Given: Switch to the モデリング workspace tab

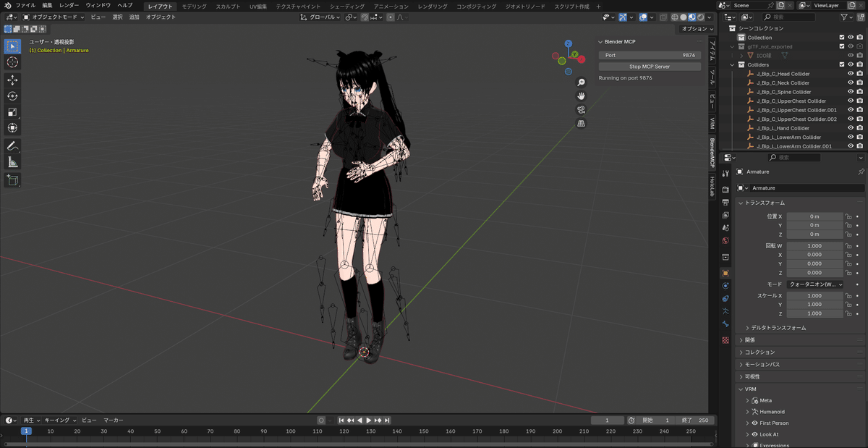Looking at the screenshot, I should [x=194, y=6].
